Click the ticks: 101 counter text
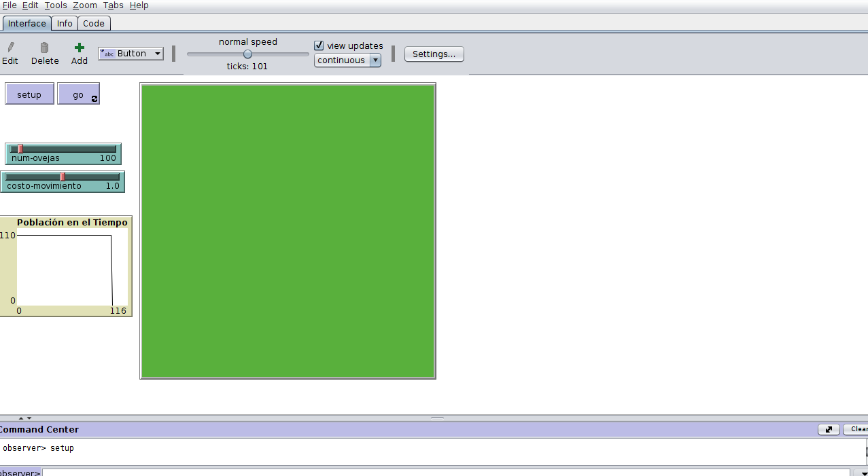 point(247,67)
